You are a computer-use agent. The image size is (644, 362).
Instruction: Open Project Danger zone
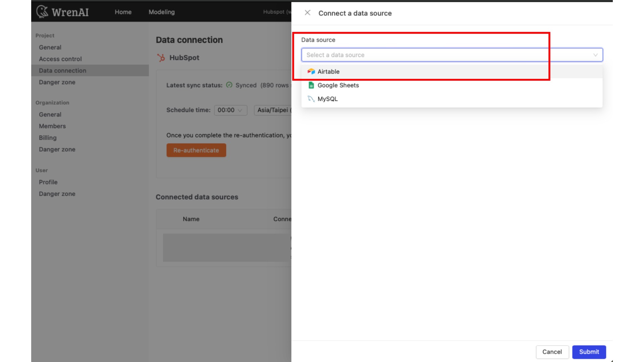[57, 82]
